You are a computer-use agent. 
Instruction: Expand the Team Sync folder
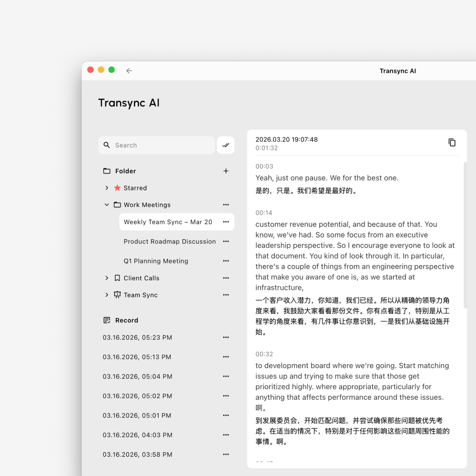[x=107, y=295]
